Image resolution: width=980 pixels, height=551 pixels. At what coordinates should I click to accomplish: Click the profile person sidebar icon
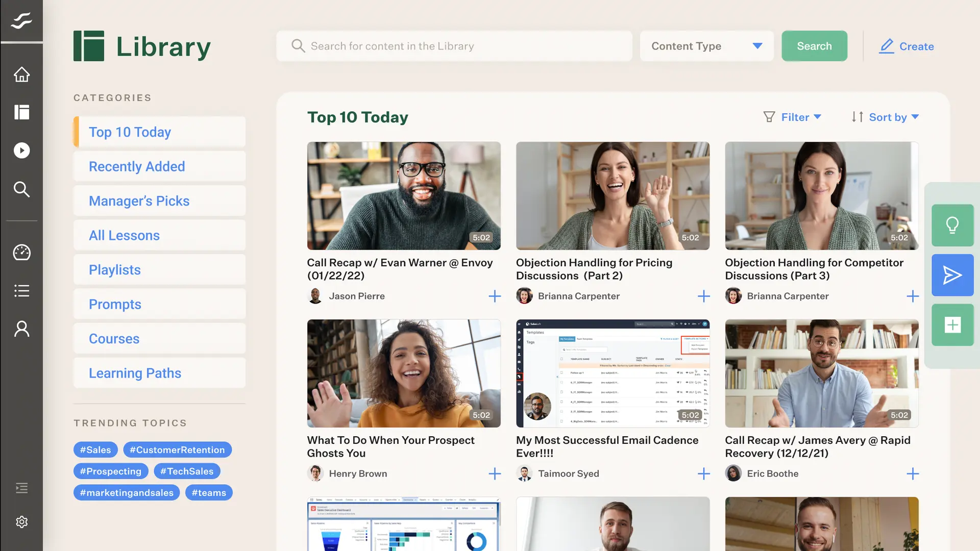pos(21,329)
